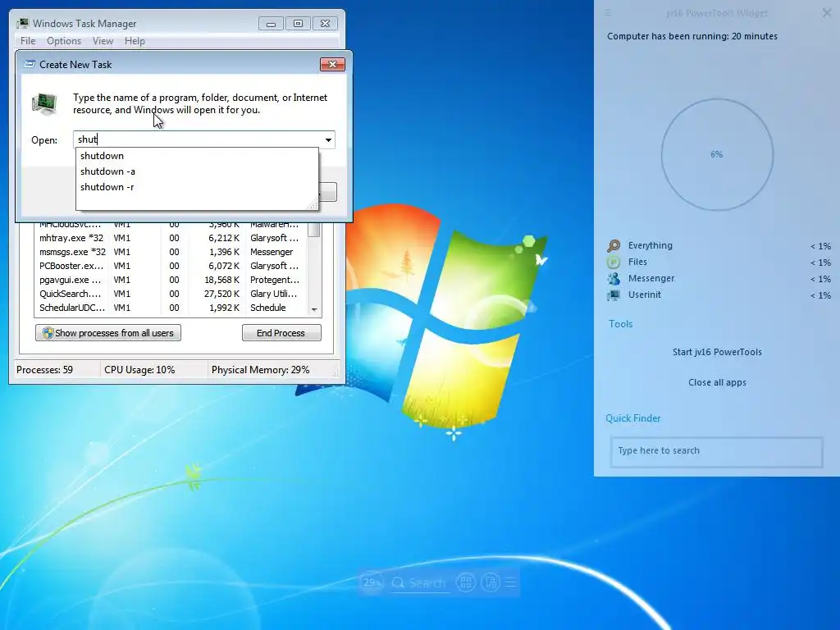Image resolution: width=840 pixels, height=630 pixels.
Task: Select the mhtray.exe *32 process row
Action: tap(171, 238)
